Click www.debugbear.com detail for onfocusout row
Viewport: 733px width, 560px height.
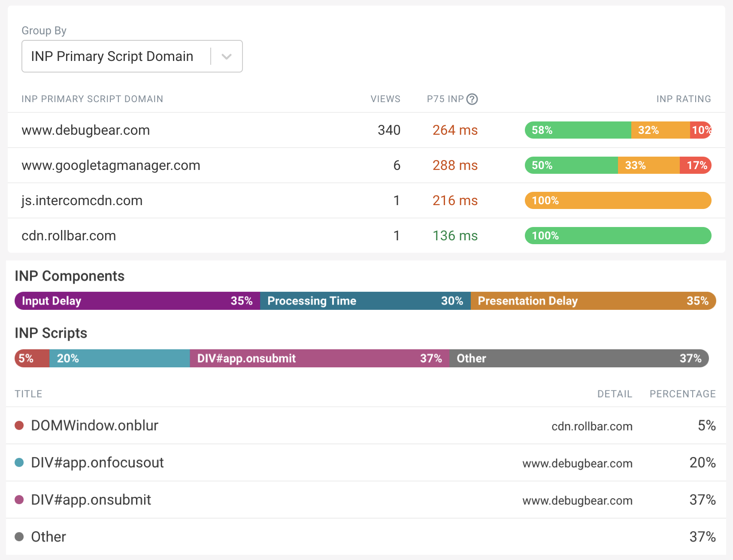[x=577, y=463]
